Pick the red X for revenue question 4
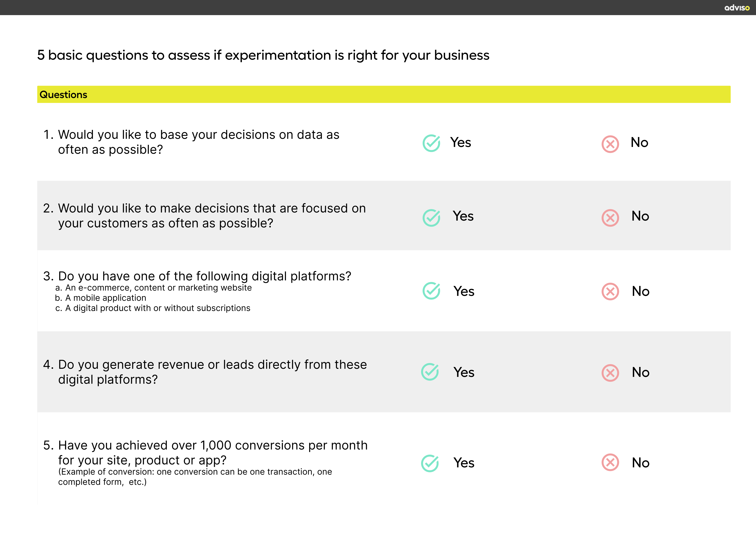Image resolution: width=756 pixels, height=543 pixels. point(610,373)
